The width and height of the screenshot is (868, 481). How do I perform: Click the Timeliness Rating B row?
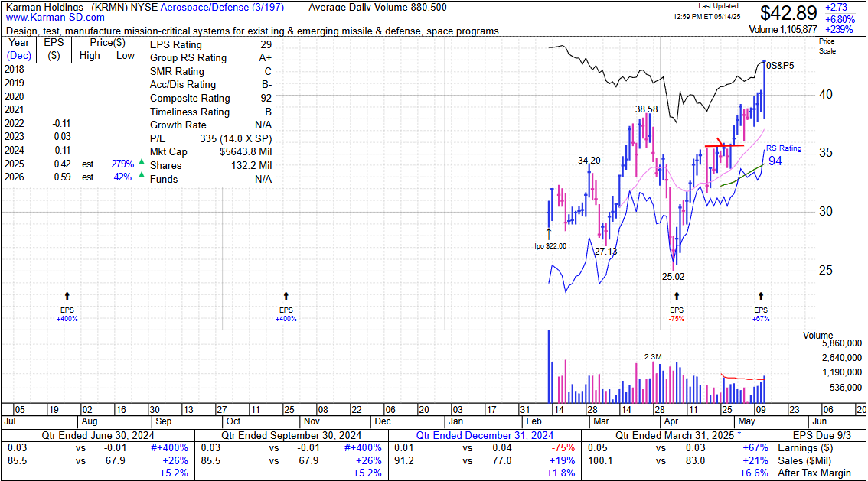click(210, 112)
